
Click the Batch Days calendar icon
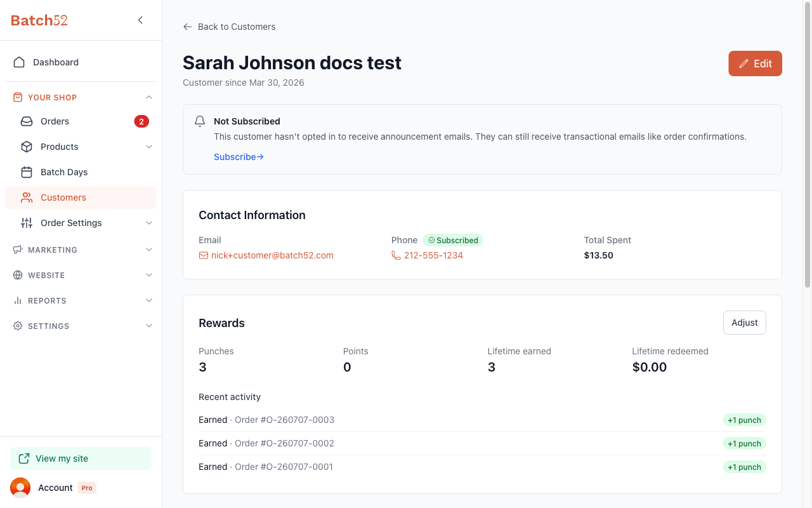tap(27, 172)
